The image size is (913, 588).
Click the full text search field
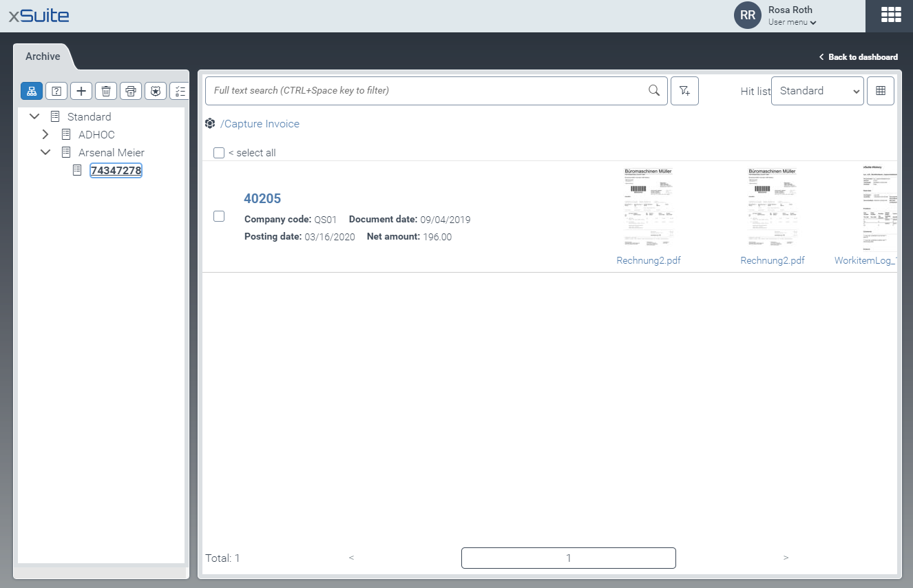427,91
